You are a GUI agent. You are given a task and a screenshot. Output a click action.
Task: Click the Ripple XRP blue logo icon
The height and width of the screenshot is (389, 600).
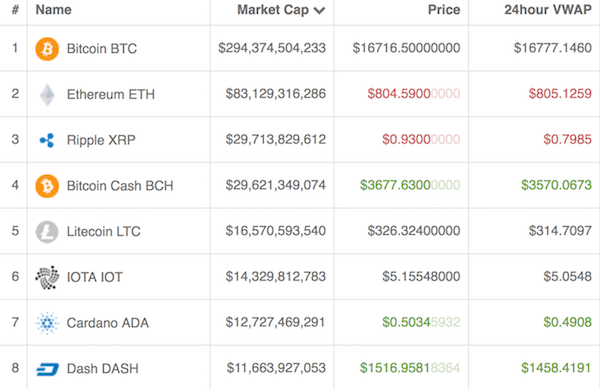click(47, 140)
